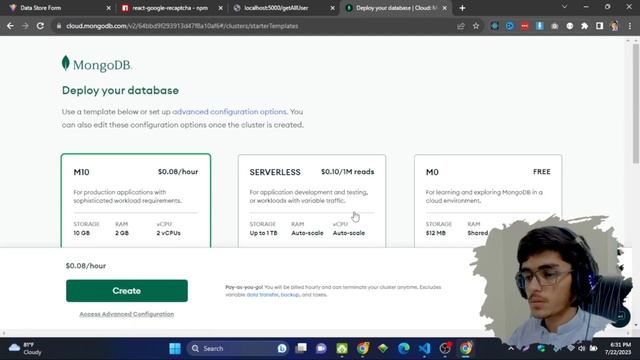The width and height of the screenshot is (640, 360).
Task: Click the MongoDB leaf logo
Action: pyautogui.click(x=66, y=63)
